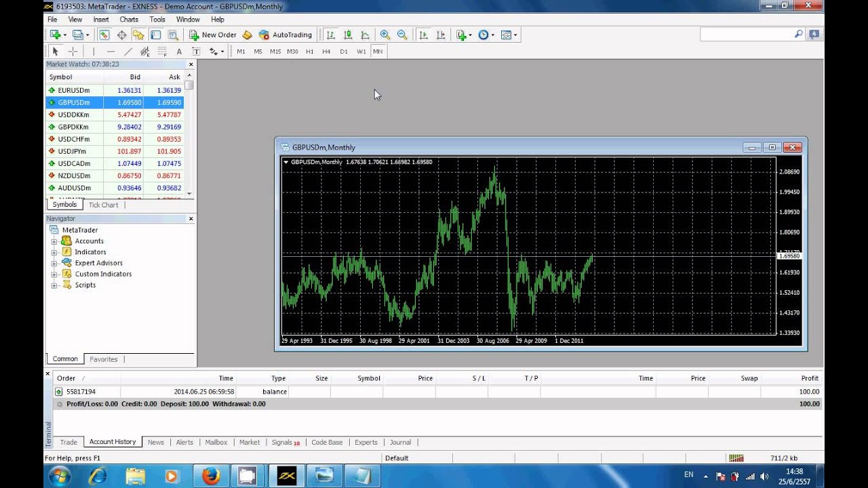The width and height of the screenshot is (868, 488).
Task: Open the News terminal tab
Action: coord(156,442)
